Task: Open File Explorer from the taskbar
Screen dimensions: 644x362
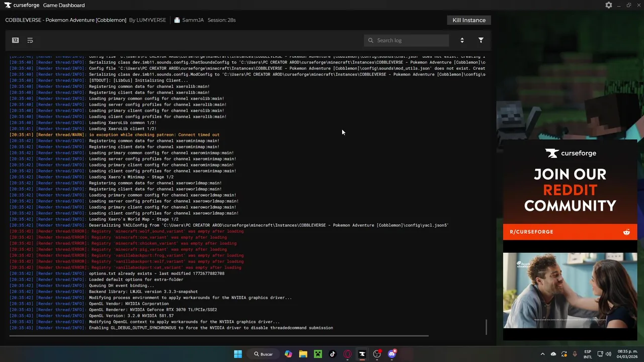Action: click(303, 354)
